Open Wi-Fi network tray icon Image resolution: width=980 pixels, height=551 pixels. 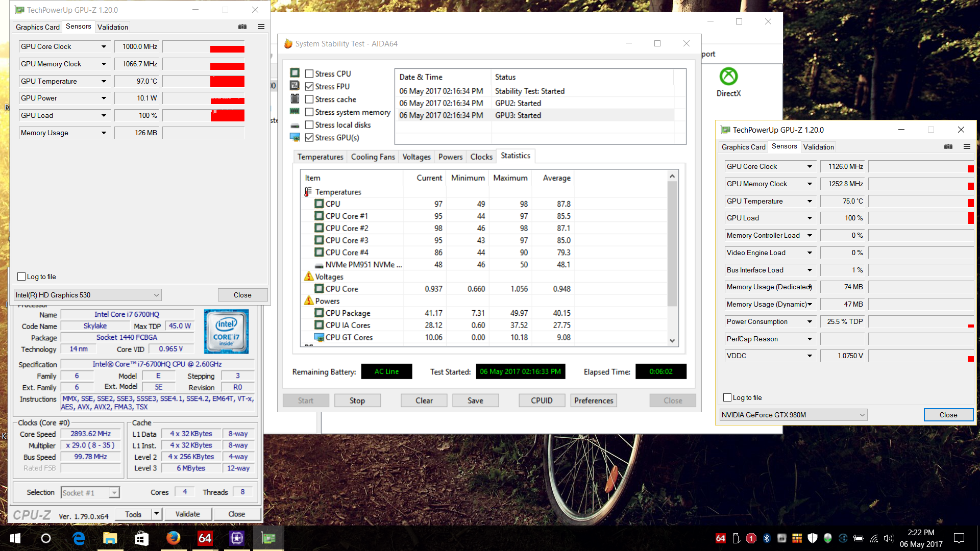pos(874,538)
